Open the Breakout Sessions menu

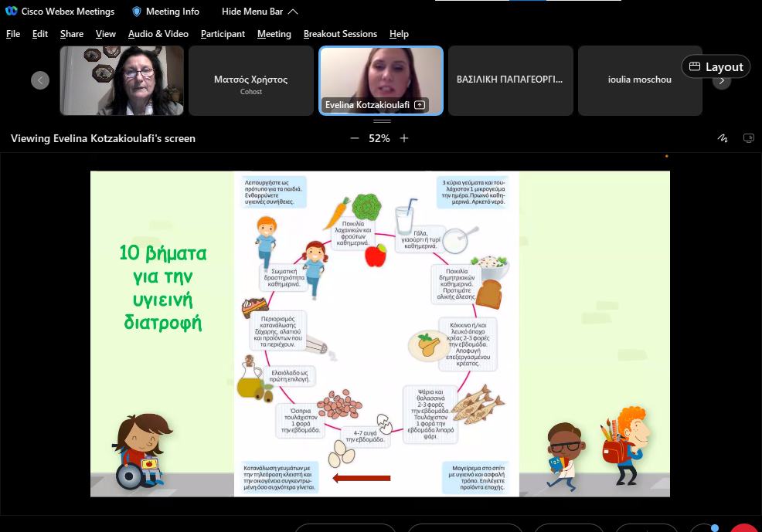coord(340,34)
